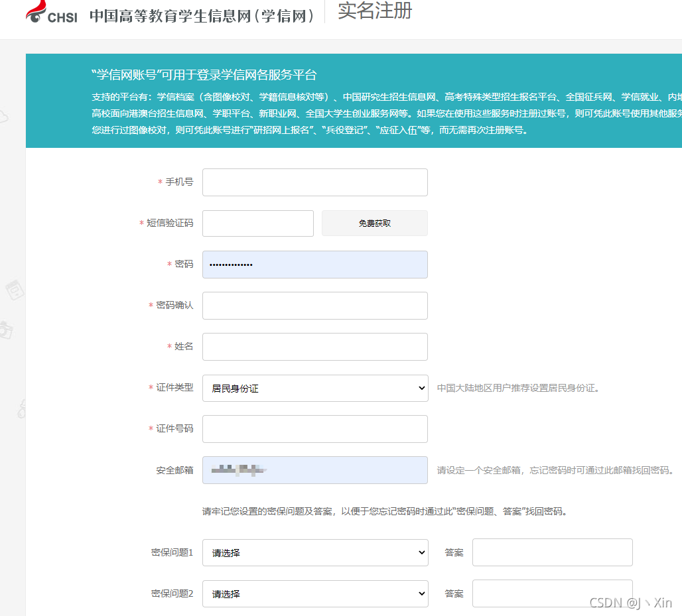Click the 短信验证码 field label
The image size is (682, 616).
pyautogui.click(x=170, y=223)
